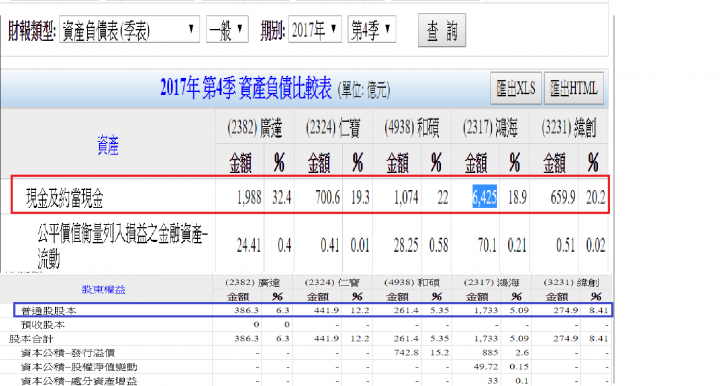Select the (2324) 仁寶 column header in assets table
The width and height of the screenshot is (720, 386).
pyautogui.click(x=333, y=128)
